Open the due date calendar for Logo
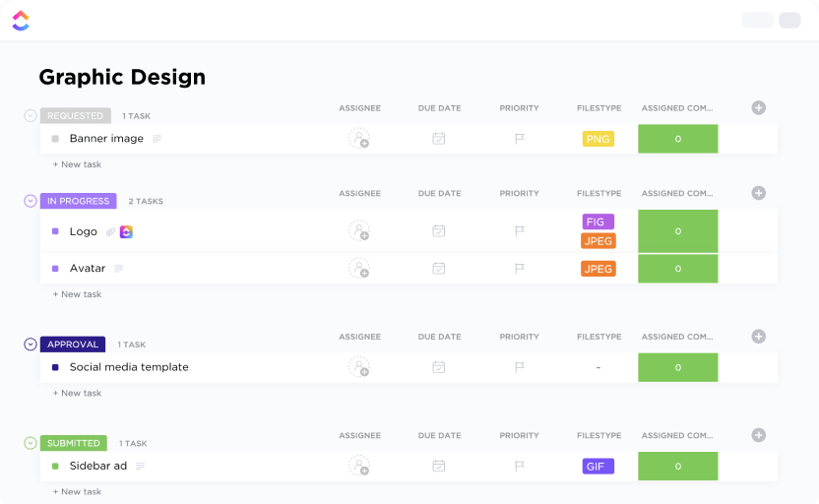Screen dimensions: 819x504 click(439, 231)
